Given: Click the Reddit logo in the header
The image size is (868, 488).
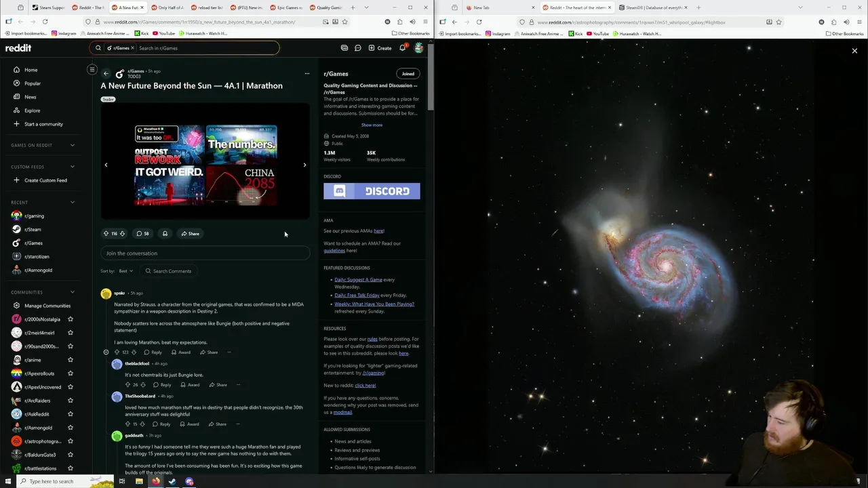Looking at the screenshot, I should 18,48.
